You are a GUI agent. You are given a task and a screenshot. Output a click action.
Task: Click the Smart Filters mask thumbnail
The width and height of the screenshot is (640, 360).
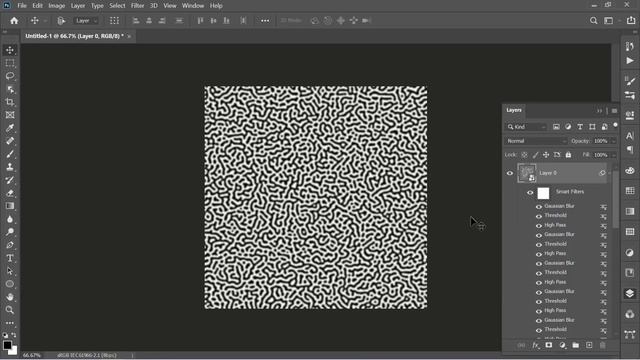(543, 193)
